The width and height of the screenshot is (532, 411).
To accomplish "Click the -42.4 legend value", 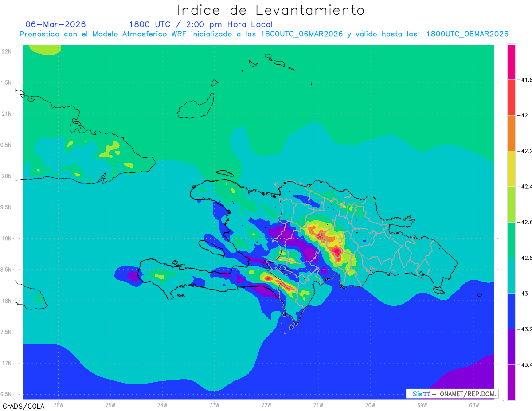I will point(525,186).
